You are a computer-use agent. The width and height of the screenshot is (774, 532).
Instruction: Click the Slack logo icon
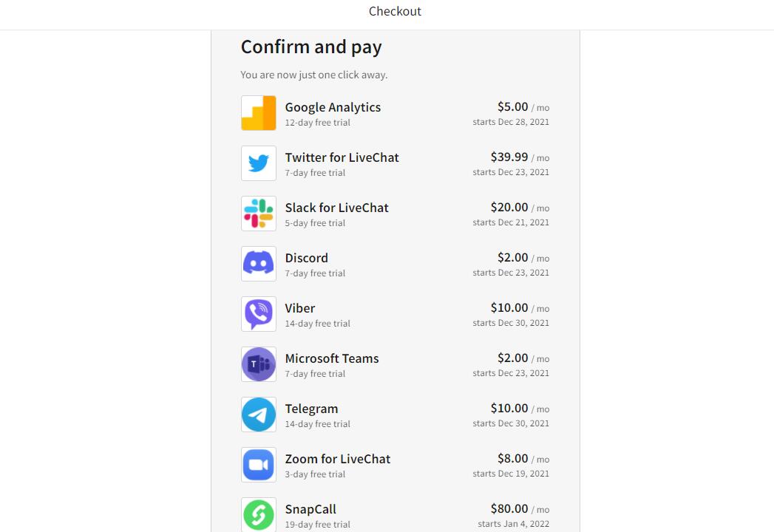click(x=259, y=214)
